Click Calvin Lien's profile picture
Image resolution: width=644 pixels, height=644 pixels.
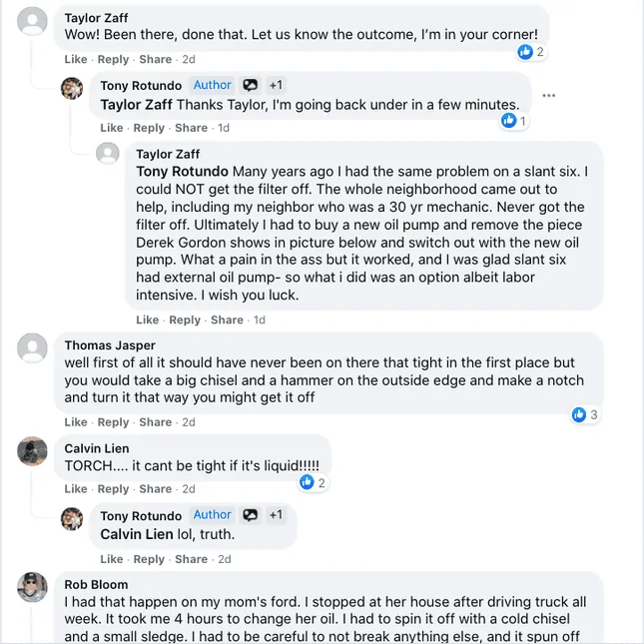33,451
